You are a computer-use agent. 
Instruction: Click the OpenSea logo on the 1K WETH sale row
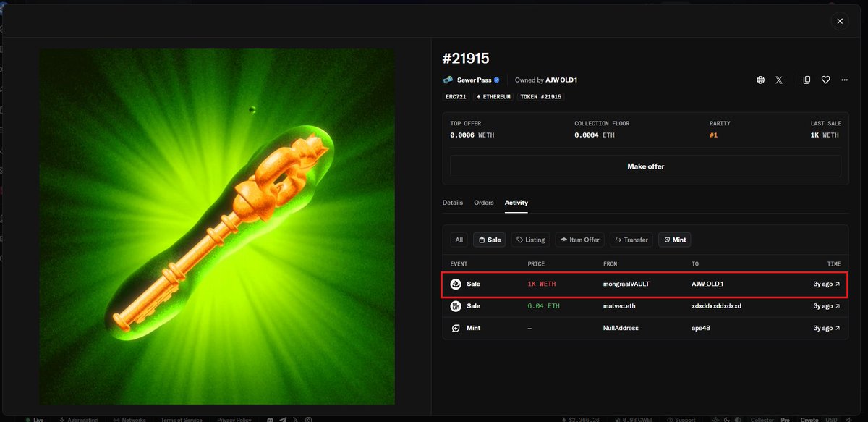coord(456,284)
